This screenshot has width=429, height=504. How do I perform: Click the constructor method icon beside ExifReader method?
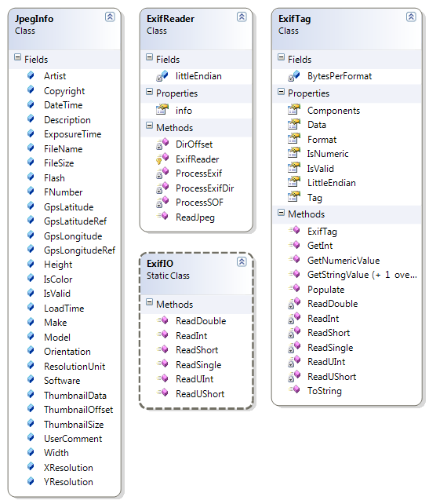tap(162, 158)
